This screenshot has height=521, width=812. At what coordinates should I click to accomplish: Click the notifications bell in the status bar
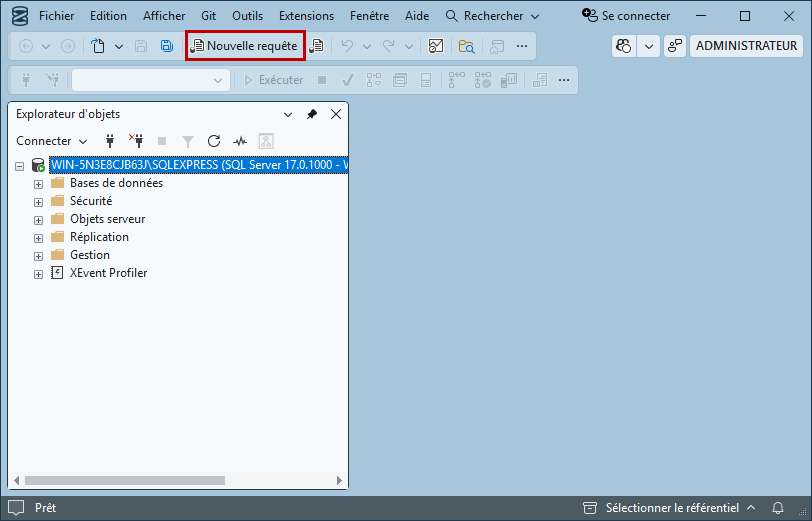(778, 508)
